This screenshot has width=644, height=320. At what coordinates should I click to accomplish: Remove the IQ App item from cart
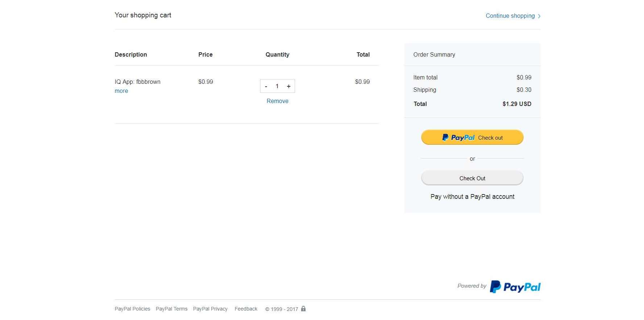point(277,101)
